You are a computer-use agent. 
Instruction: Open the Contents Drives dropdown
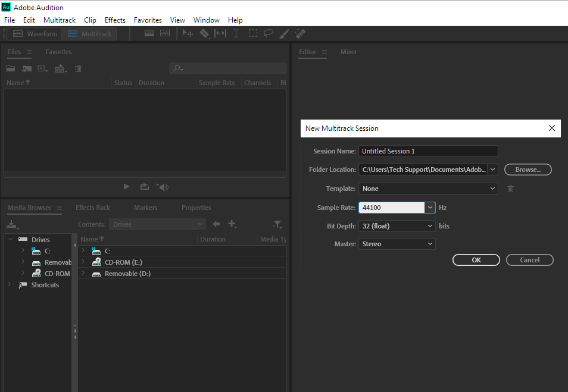[x=157, y=224]
